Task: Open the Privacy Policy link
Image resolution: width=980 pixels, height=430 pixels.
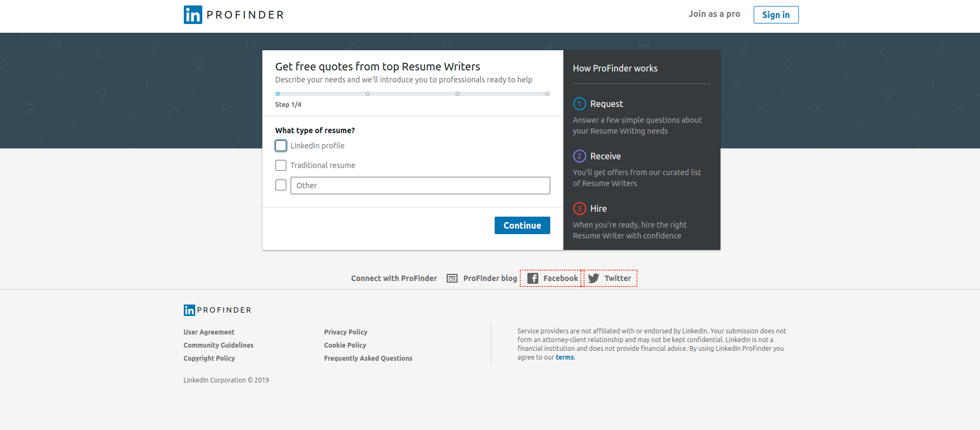Action: (346, 332)
